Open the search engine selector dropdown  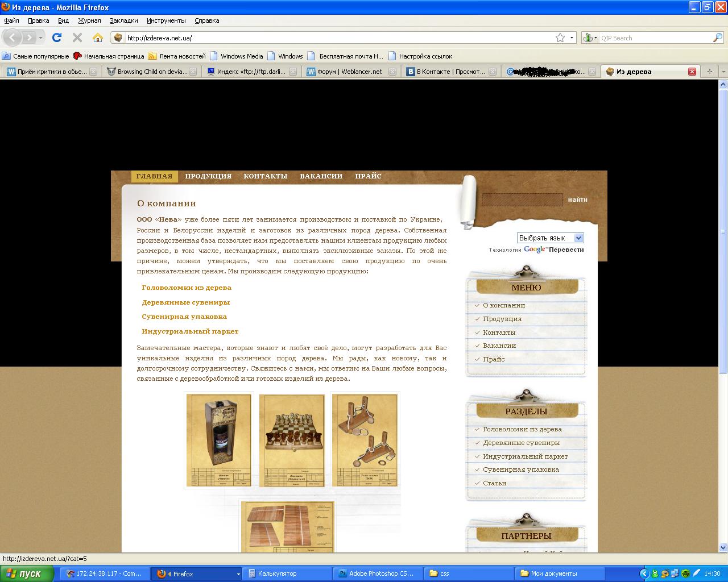pos(591,38)
